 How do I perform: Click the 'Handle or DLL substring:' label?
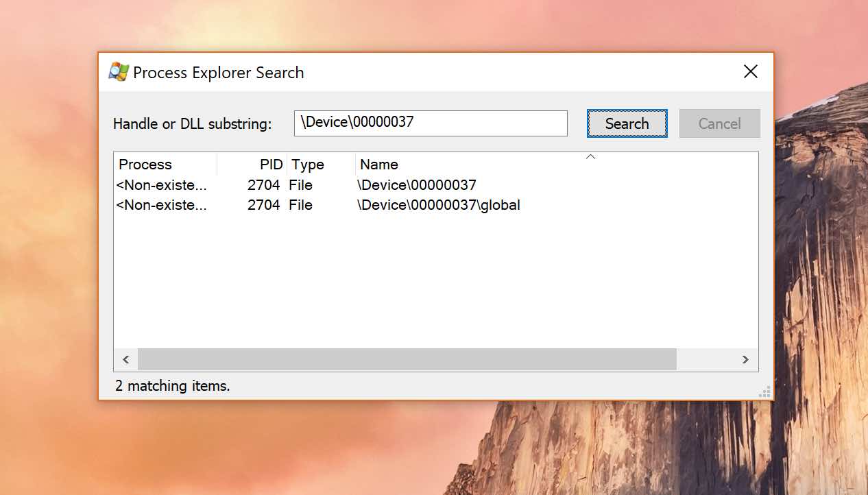pos(193,124)
